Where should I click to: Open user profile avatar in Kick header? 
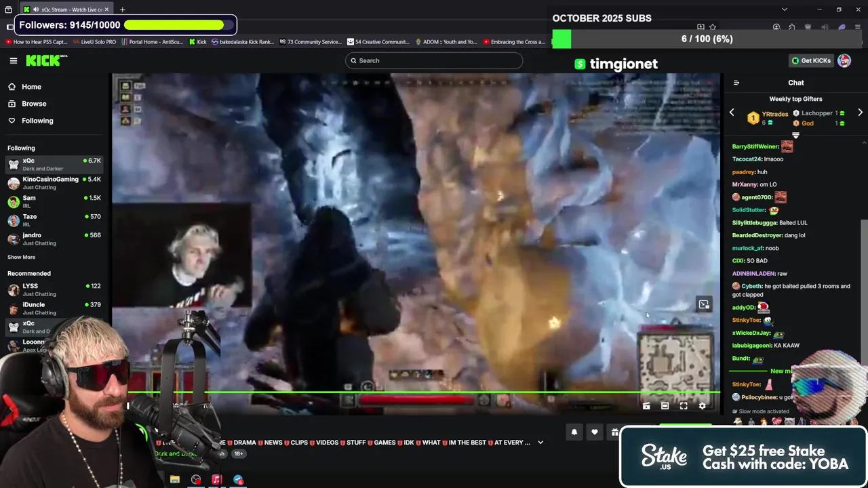[844, 60]
